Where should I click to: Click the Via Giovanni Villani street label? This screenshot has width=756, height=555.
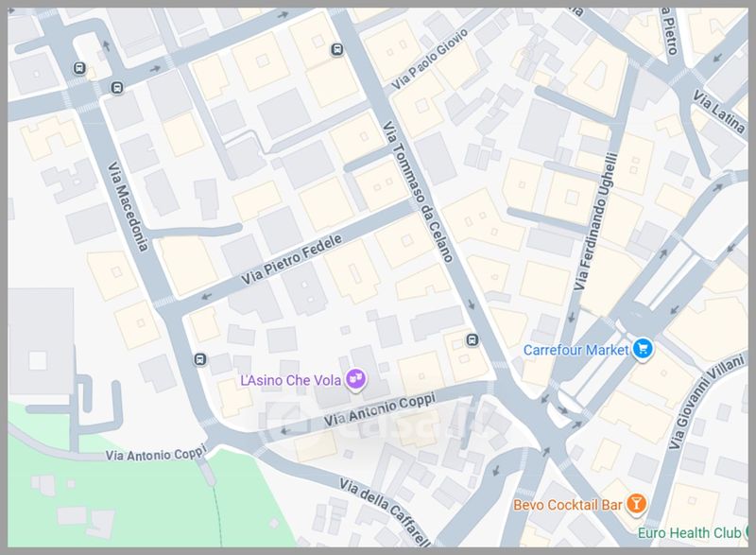[706, 402]
